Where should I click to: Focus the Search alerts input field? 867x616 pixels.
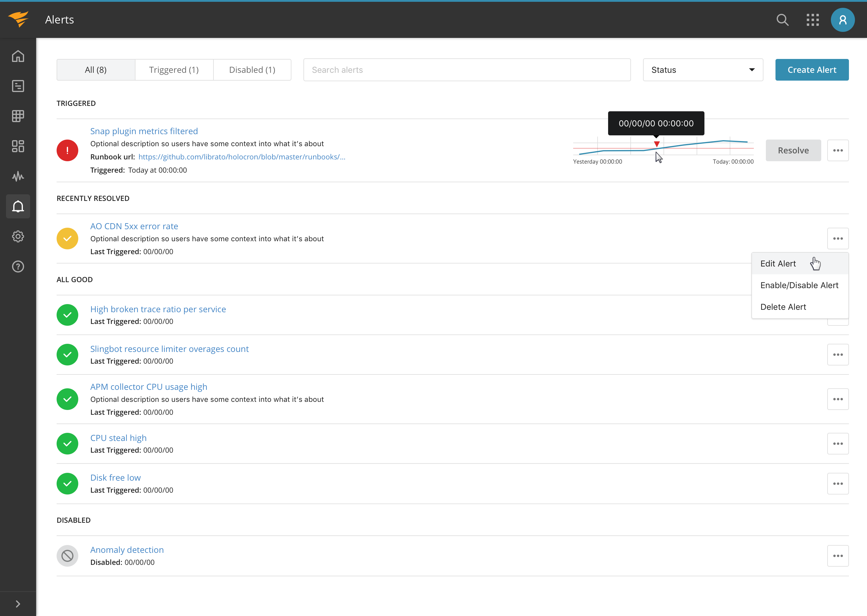467,70
